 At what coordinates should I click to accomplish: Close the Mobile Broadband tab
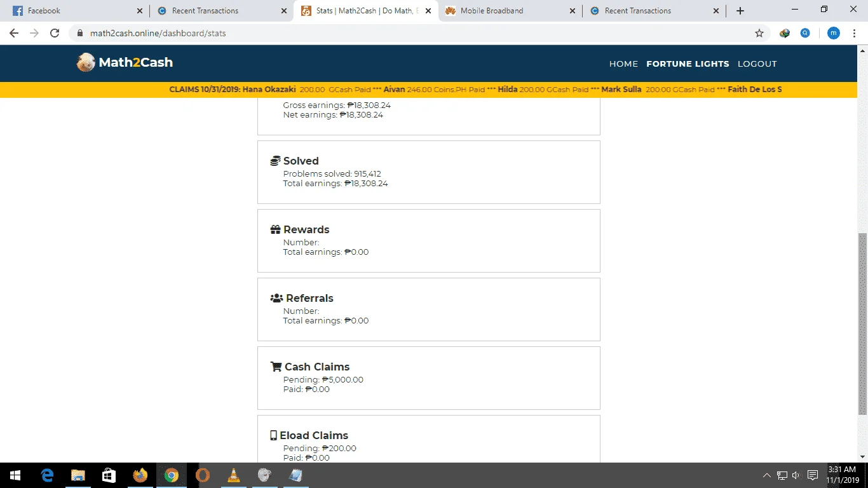[573, 11]
